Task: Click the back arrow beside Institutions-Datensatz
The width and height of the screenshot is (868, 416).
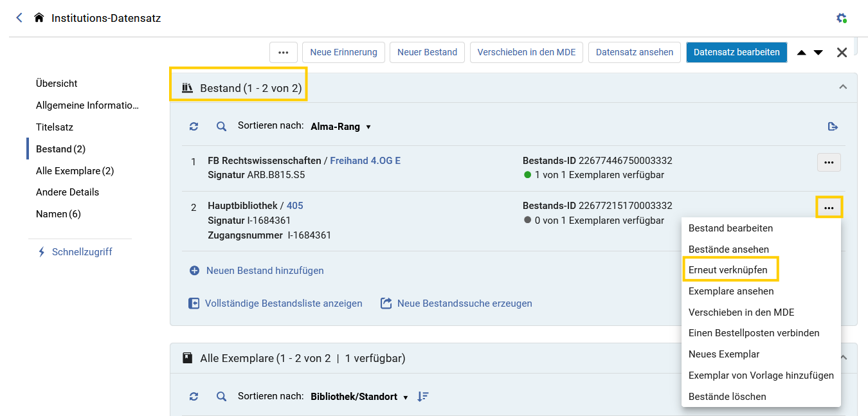Action: tap(19, 18)
